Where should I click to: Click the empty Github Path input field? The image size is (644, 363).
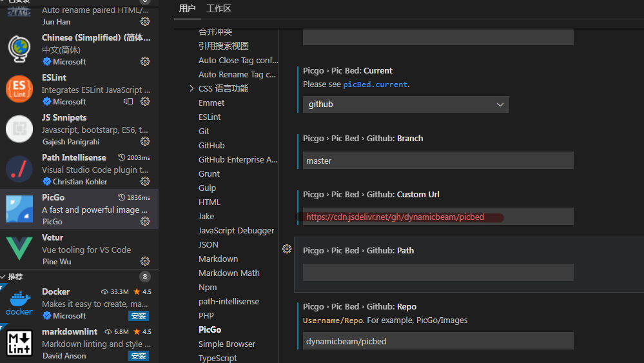point(438,273)
